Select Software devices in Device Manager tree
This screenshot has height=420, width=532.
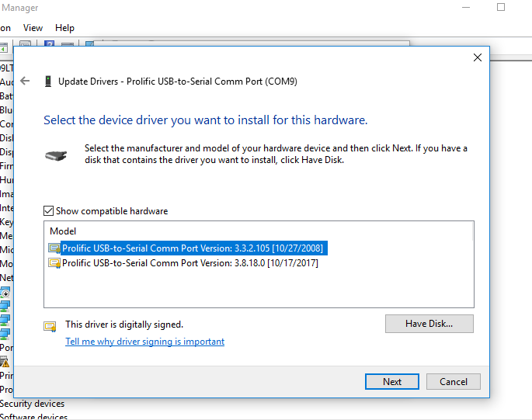(x=33, y=416)
